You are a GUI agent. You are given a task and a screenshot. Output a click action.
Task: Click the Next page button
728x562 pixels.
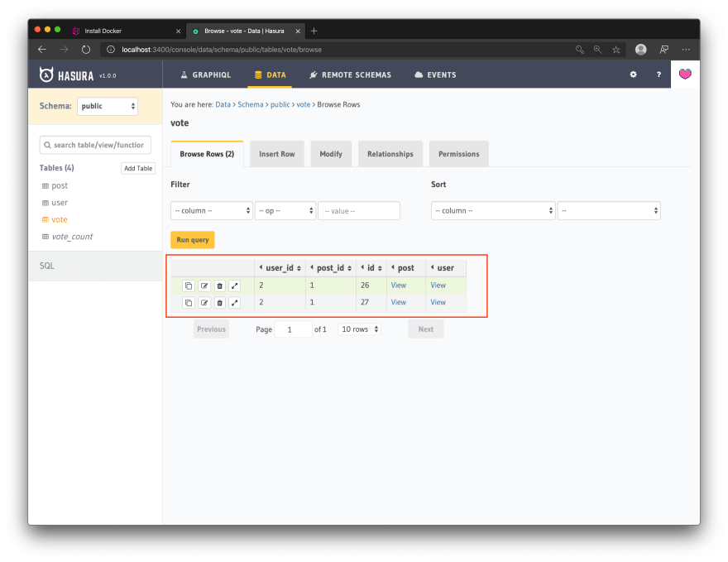(426, 329)
